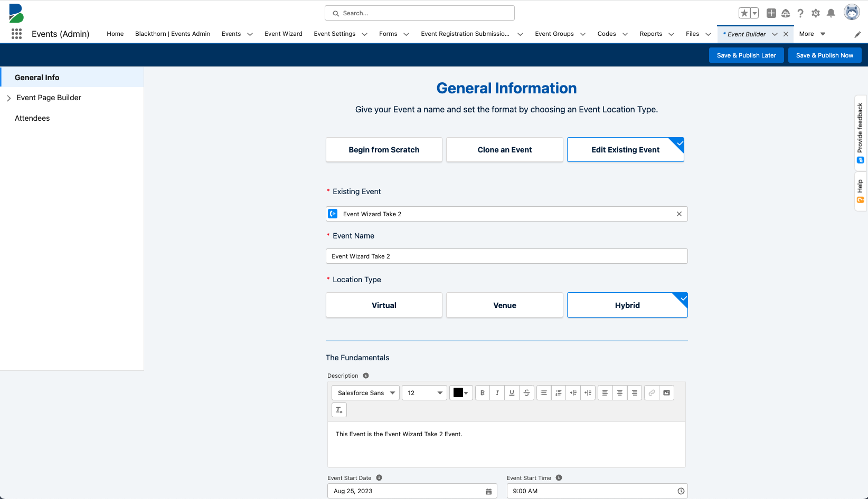Decrease paragraph indent
868x499 pixels.
point(588,393)
